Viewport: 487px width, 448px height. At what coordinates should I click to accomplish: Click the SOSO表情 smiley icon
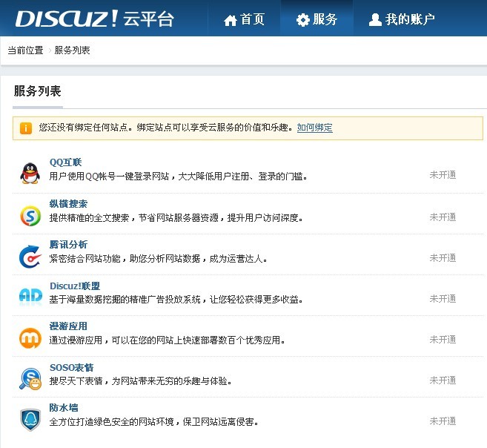click(x=30, y=379)
